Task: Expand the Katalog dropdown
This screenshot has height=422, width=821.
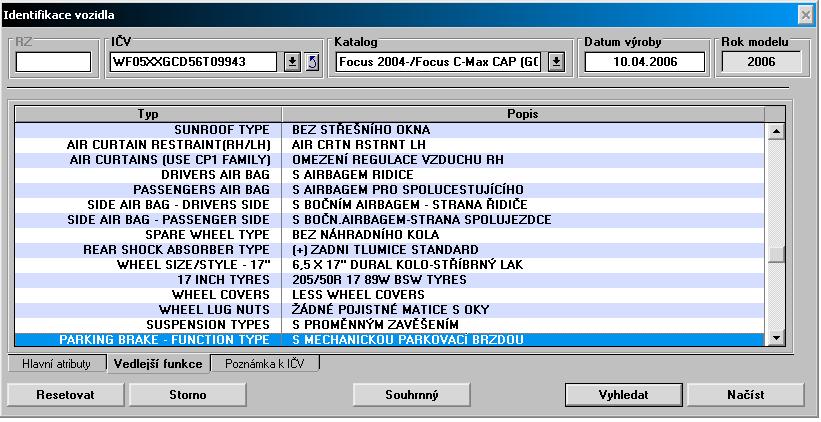Action: click(x=556, y=62)
